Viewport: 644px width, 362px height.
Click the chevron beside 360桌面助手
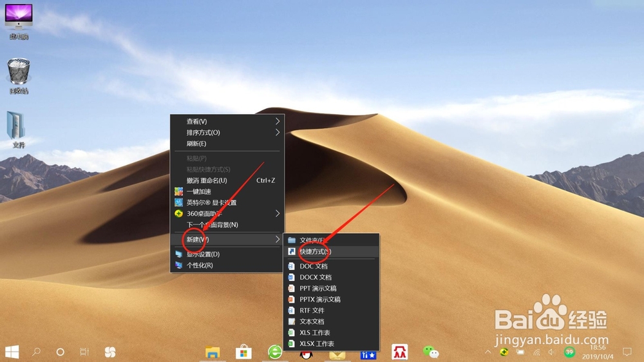(278, 214)
